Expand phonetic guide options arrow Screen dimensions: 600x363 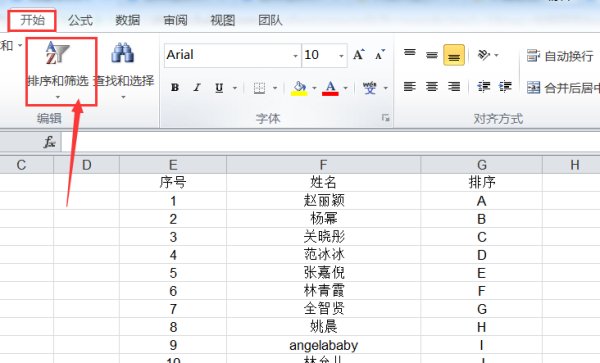385,88
